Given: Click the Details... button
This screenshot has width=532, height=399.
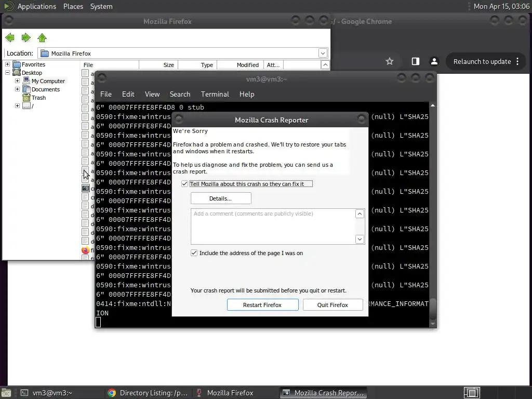Looking at the screenshot, I should [x=221, y=198].
